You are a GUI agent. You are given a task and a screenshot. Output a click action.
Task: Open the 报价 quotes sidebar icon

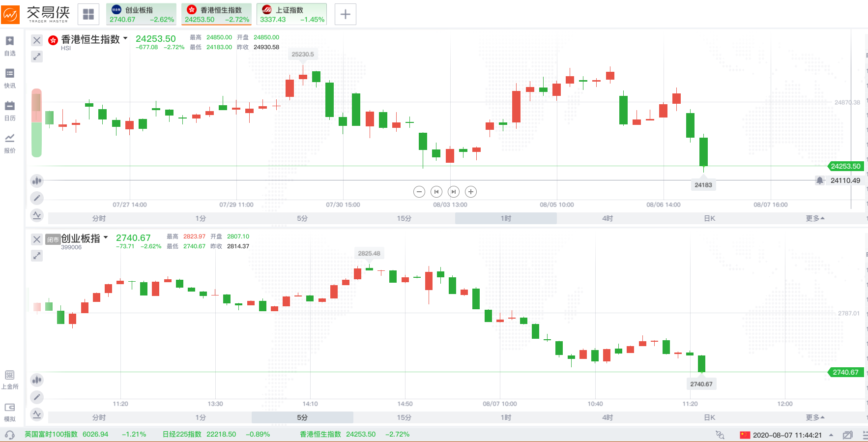click(10, 144)
